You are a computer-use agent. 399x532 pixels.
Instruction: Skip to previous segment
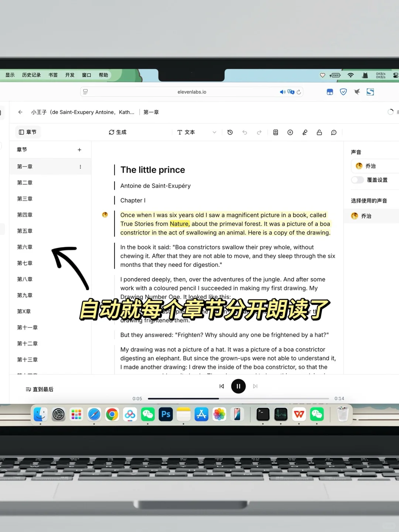(222, 386)
